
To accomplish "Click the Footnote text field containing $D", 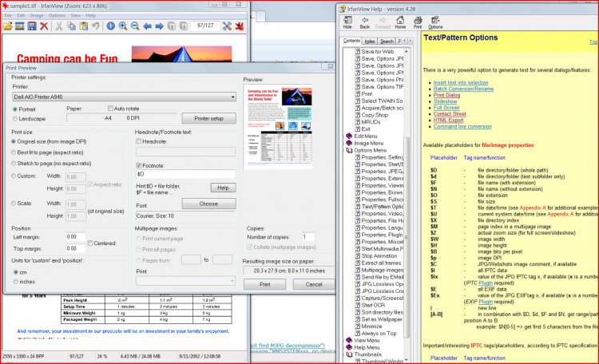I will point(185,174).
